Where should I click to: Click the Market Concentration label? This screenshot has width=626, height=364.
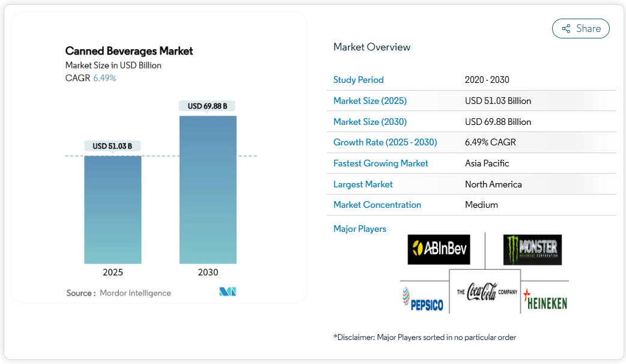377,205
